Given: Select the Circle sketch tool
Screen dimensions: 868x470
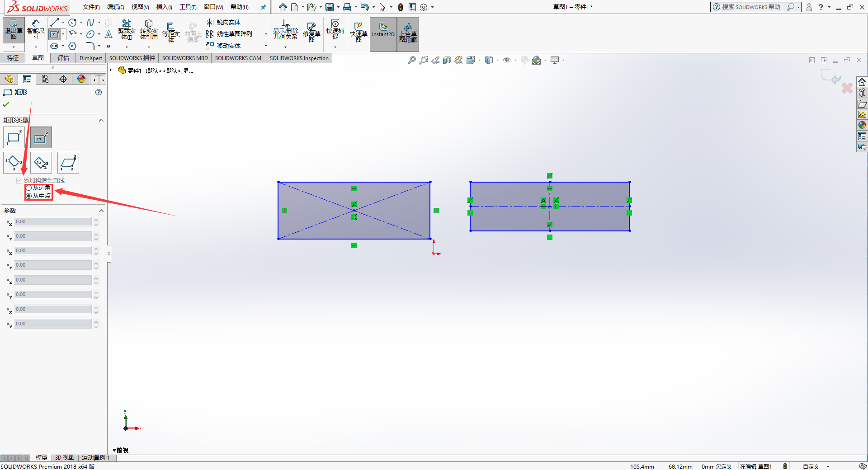Looking at the screenshot, I should click(x=72, y=23).
